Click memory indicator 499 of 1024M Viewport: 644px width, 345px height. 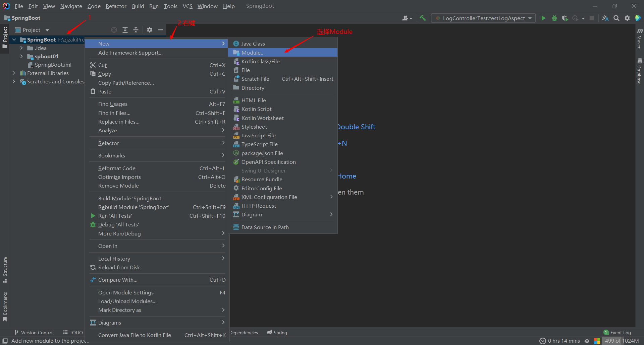[622, 341]
